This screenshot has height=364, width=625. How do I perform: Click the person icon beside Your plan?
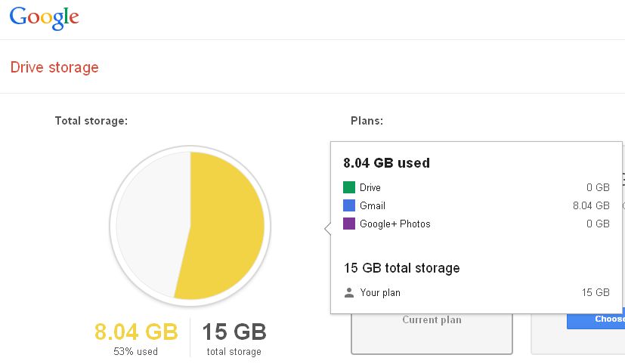pyautogui.click(x=348, y=292)
